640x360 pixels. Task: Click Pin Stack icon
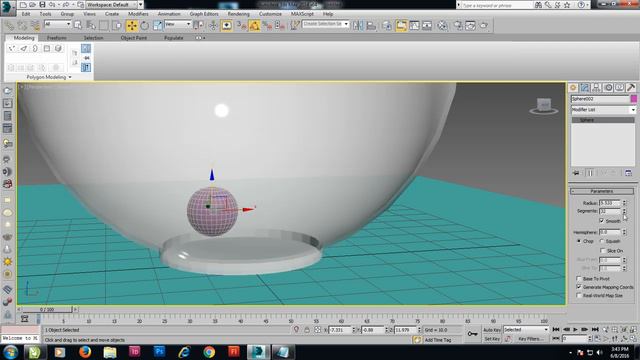click(x=576, y=173)
